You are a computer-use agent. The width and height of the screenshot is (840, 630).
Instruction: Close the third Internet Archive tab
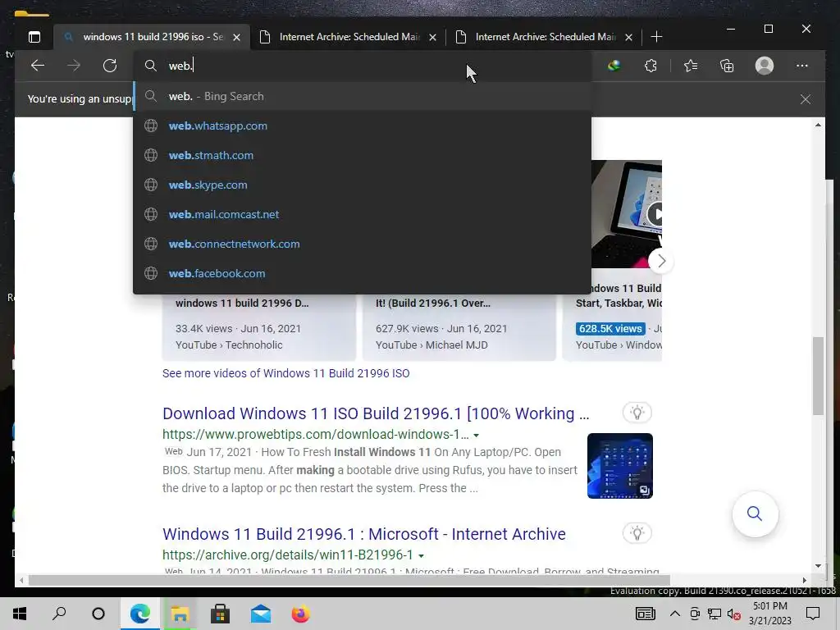pyautogui.click(x=629, y=38)
